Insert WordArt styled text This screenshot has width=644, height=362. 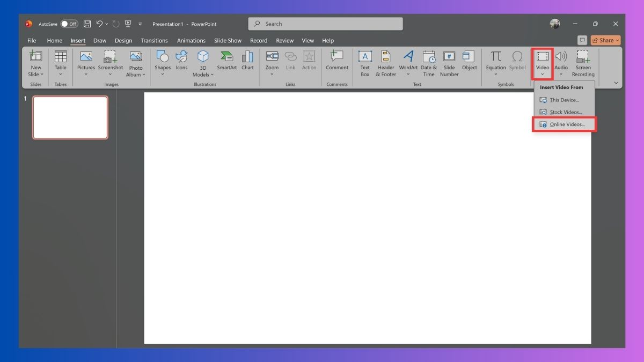coord(408,63)
